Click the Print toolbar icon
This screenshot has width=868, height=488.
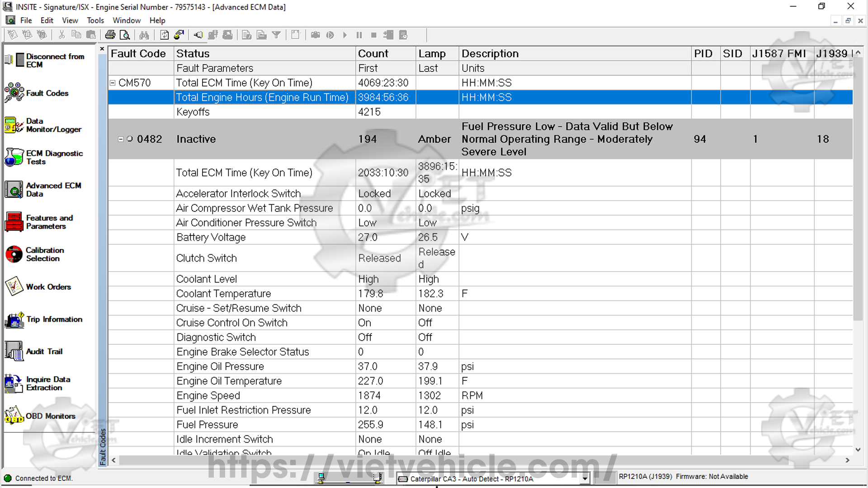tap(110, 35)
